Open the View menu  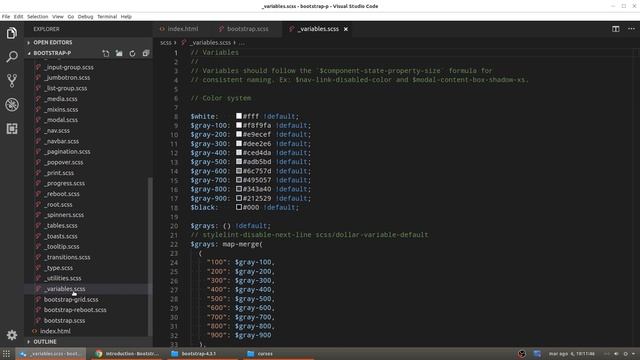coord(58,17)
